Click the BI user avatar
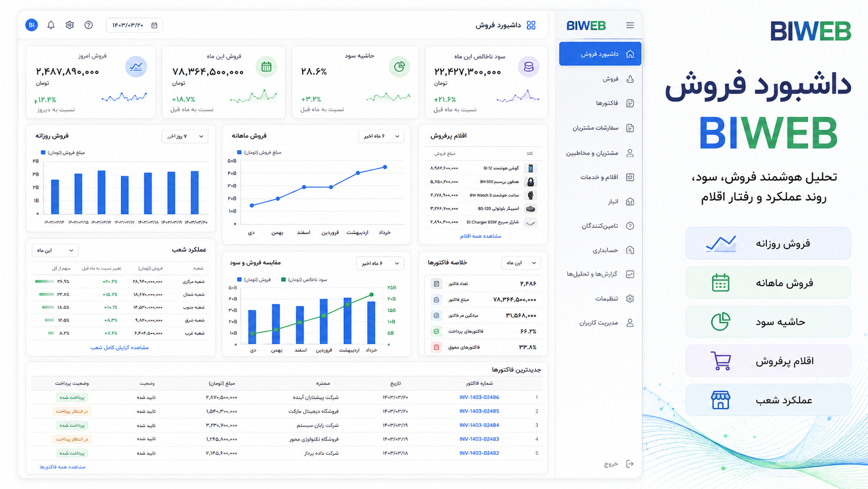 point(32,25)
